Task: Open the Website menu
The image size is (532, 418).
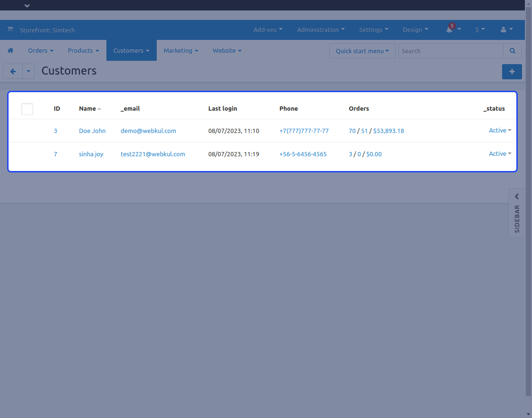Action: (227, 50)
